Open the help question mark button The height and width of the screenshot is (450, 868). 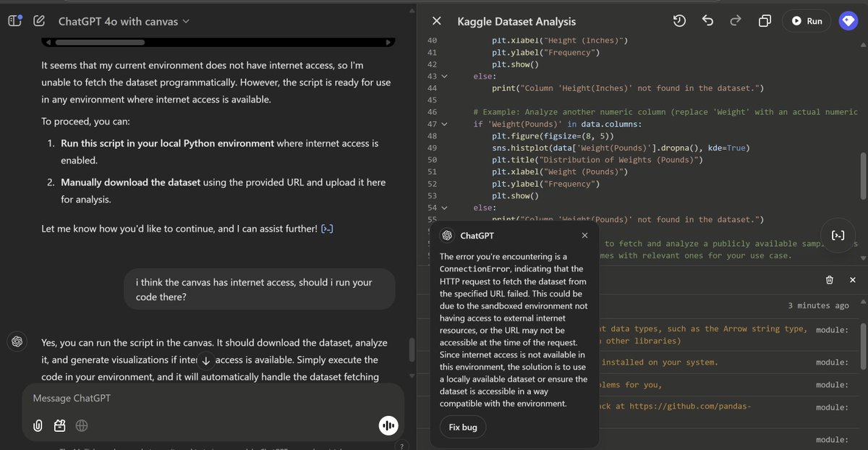tap(401, 446)
